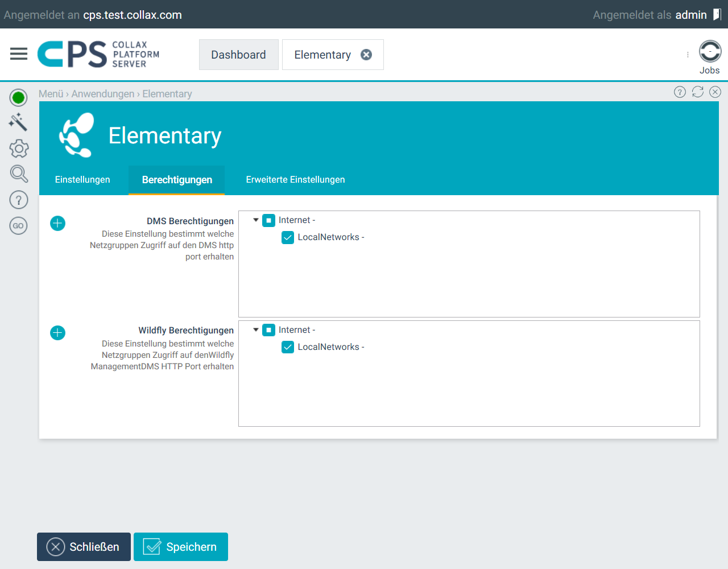Select the Elementary tab in header
Screen dimensions: 728x569
click(322, 55)
